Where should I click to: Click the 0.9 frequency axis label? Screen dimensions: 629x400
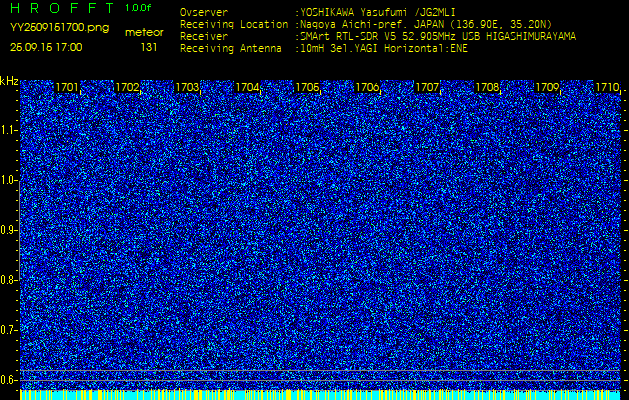[x=8, y=230]
